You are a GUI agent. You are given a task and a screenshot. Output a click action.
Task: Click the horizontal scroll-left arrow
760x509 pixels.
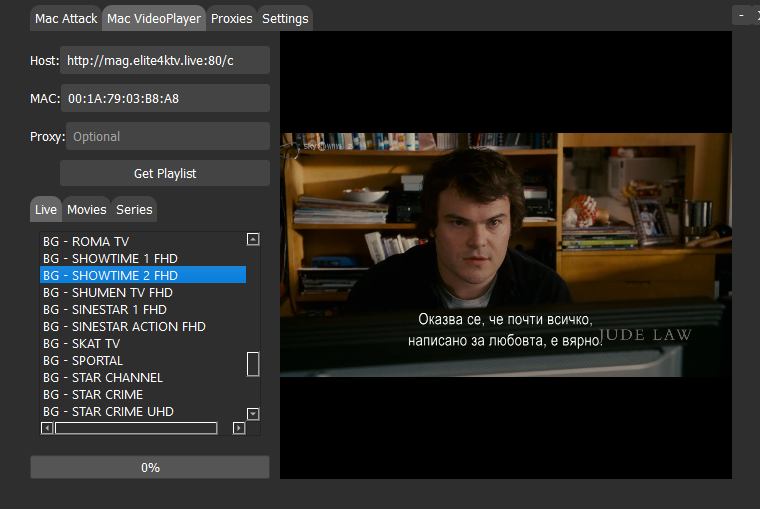[47, 428]
